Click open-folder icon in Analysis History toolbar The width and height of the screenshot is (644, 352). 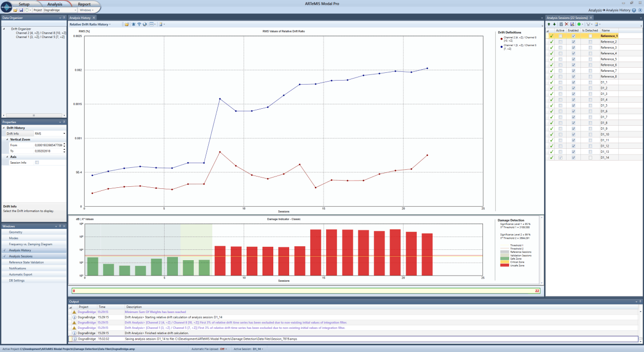point(126,24)
